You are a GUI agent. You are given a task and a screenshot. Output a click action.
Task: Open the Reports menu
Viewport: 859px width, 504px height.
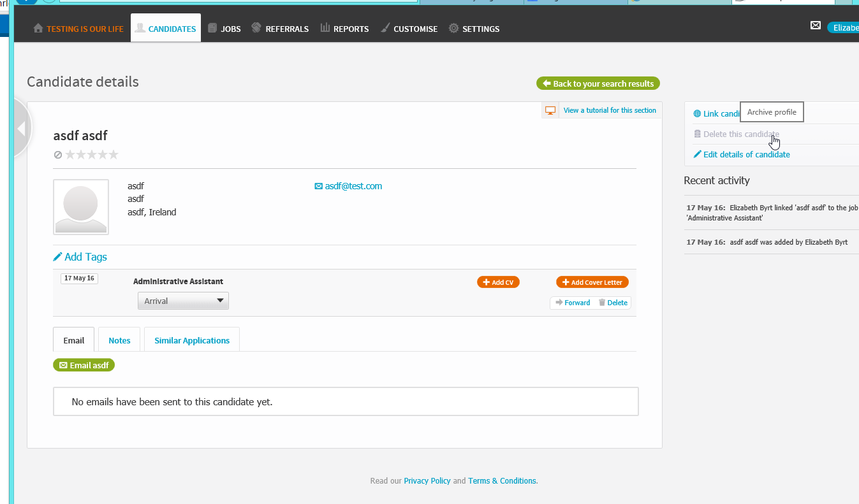pyautogui.click(x=344, y=29)
